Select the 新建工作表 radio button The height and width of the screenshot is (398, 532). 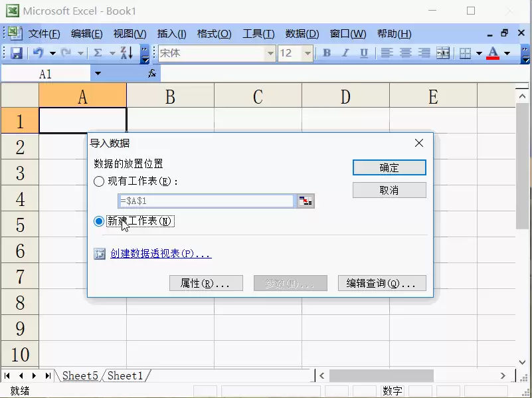pos(99,221)
